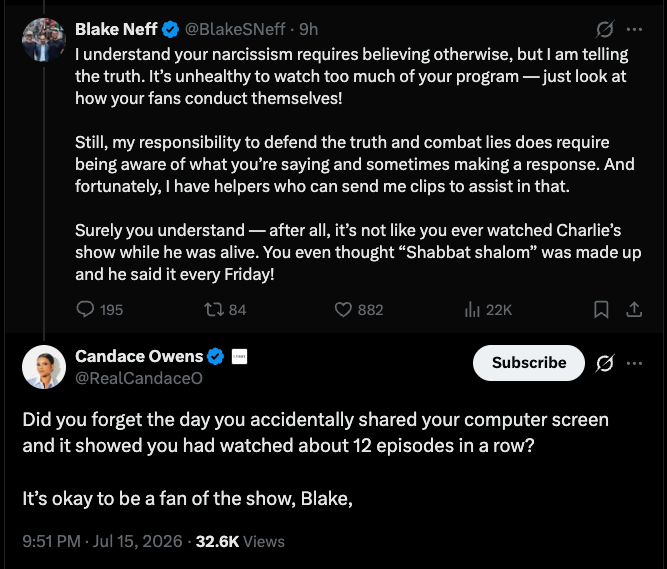Open more options on Blake Neff's tweet
The width and height of the screenshot is (667, 569).
tap(634, 29)
